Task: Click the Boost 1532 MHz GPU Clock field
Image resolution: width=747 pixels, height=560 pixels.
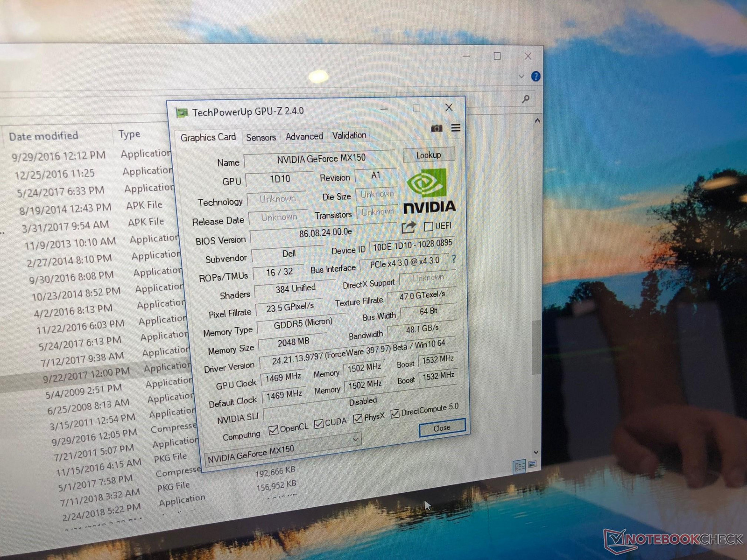Action: point(437,359)
